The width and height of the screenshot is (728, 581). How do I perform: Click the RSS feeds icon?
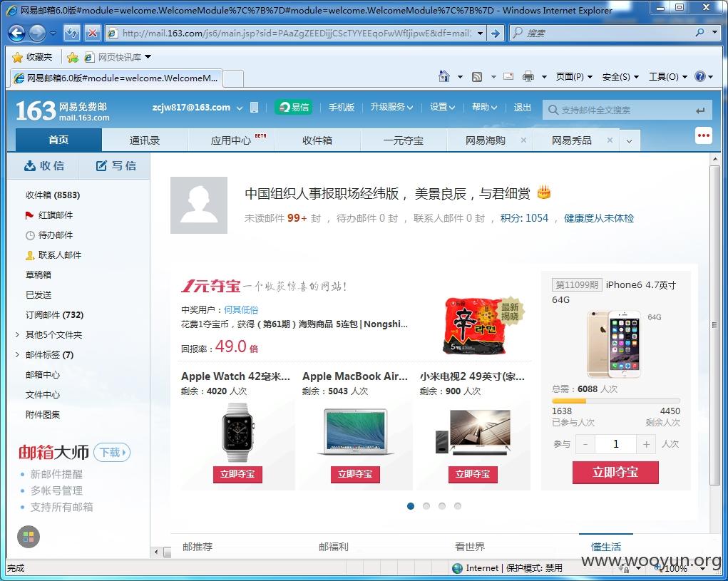pos(477,76)
